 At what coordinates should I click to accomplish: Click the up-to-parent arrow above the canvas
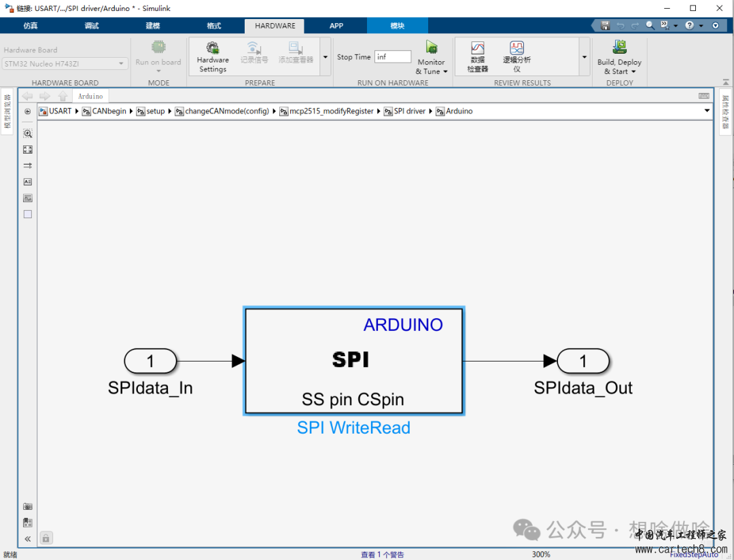pyautogui.click(x=63, y=96)
